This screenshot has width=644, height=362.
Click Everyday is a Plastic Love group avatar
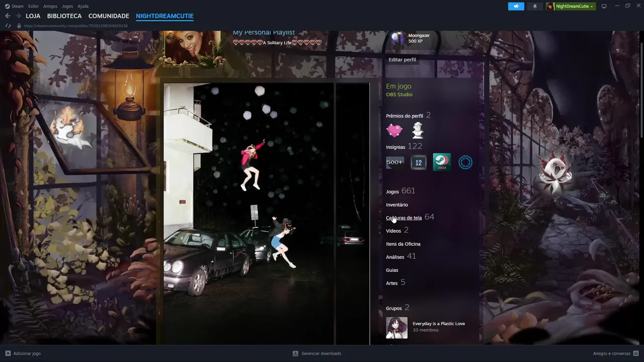[x=396, y=327]
